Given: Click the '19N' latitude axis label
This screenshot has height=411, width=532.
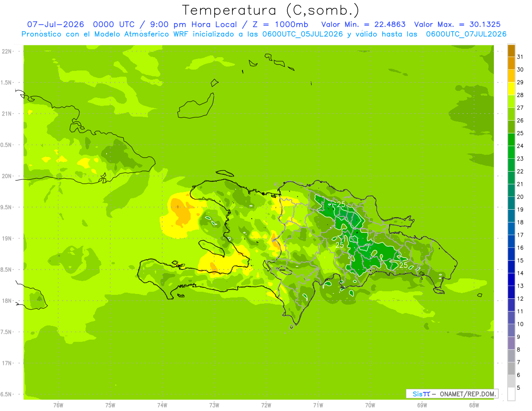Looking at the screenshot, I should click(7, 239).
